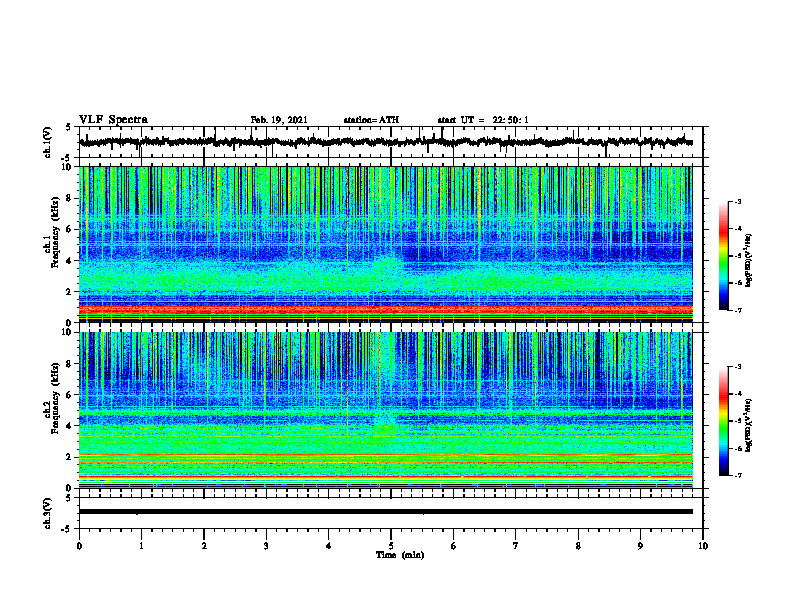Viewport: 792px width, 612px height.
Task: Click the "station=ATH" header label
Action: (x=371, y=120)
